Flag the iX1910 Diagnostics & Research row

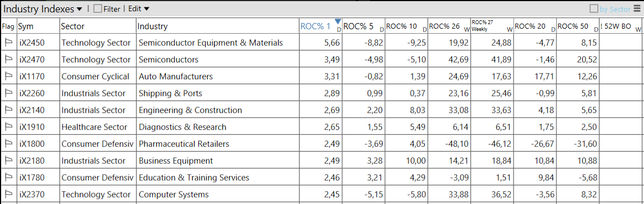pos(8,127)
